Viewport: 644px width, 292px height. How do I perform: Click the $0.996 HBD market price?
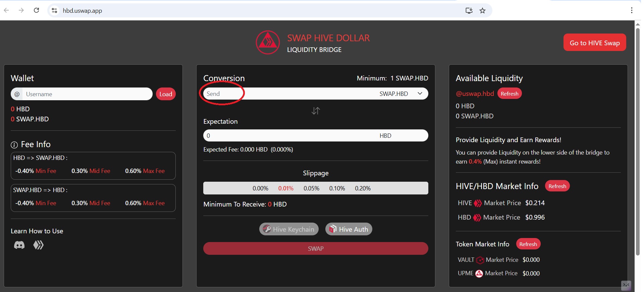[535, 217]
